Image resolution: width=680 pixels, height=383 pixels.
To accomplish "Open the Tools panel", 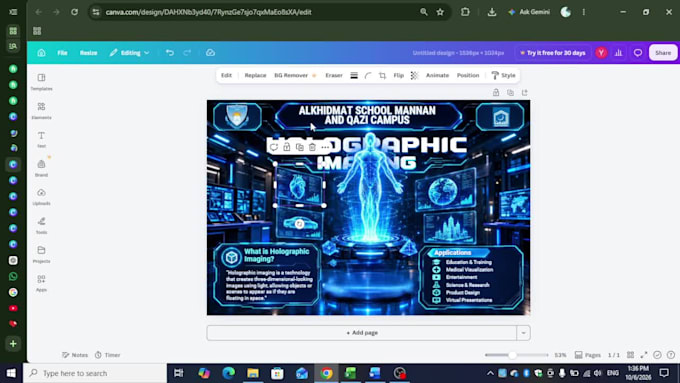I will tap(41, 225).
